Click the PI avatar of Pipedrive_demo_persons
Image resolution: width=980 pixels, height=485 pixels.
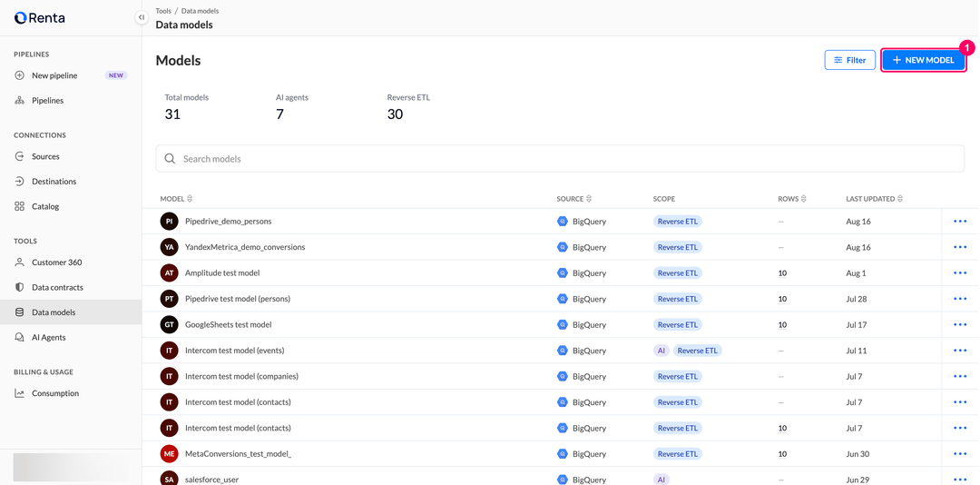pyautogui.click(x=170, y=221)
